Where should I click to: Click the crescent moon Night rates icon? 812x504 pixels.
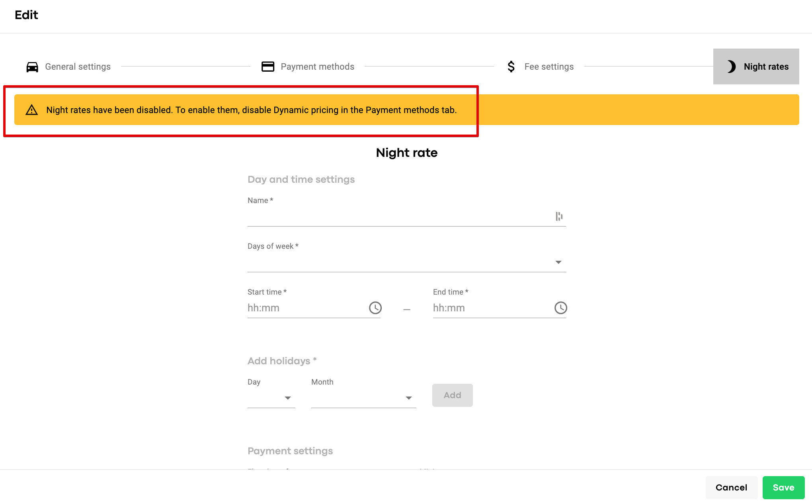coord(731,66)
